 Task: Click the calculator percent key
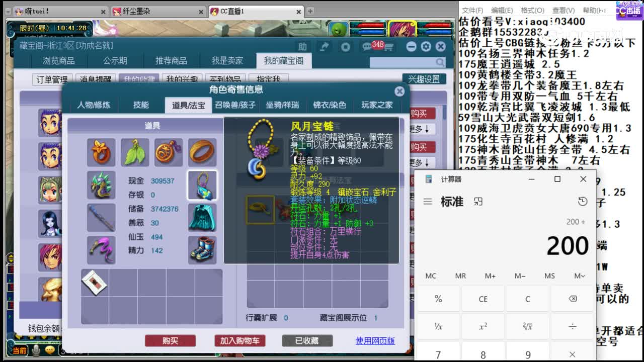click(438, 299)
